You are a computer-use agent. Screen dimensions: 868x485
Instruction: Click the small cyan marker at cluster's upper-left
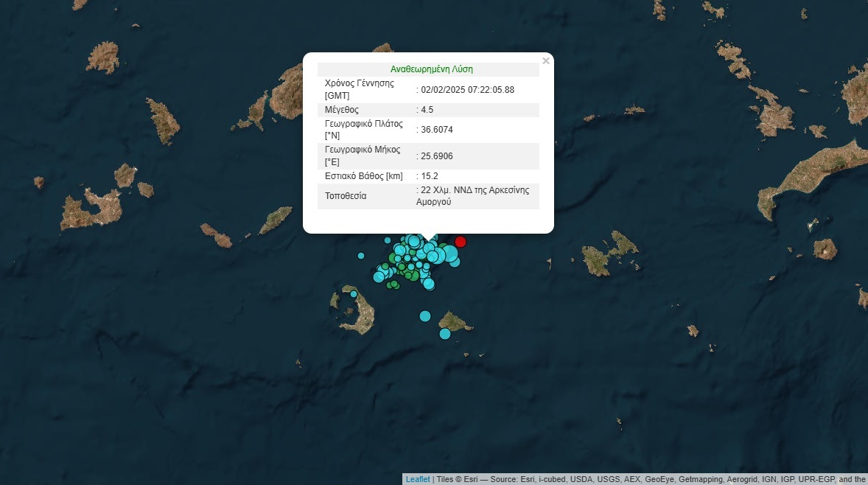(x=388, y=240)
